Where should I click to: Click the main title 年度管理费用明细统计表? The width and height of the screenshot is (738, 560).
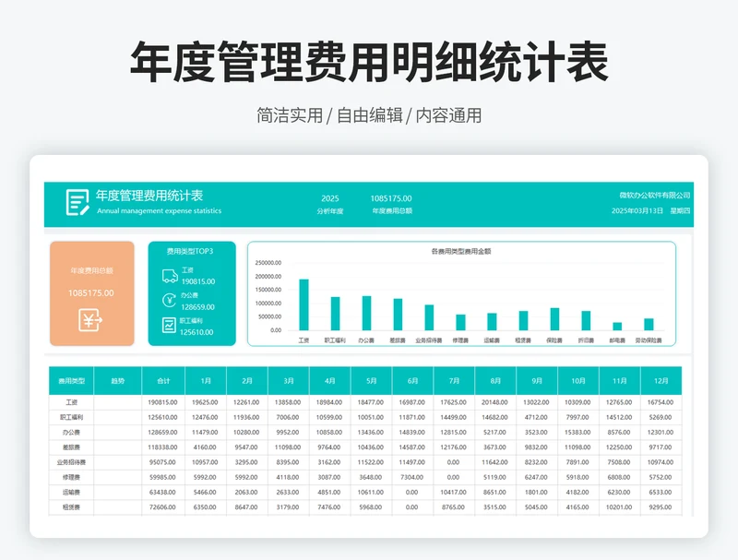pyautogui.click(x=370, y=62)
